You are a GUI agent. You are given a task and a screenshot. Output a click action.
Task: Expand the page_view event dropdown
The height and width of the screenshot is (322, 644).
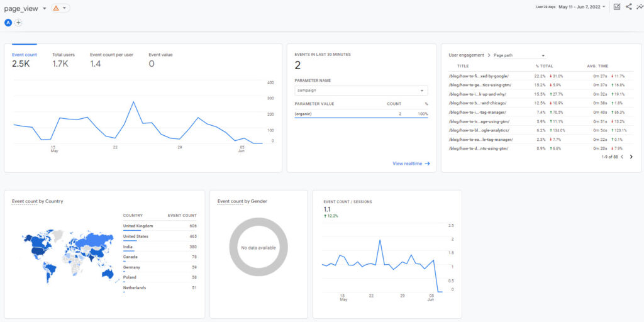pyautogui.click(x=45, y=8)
